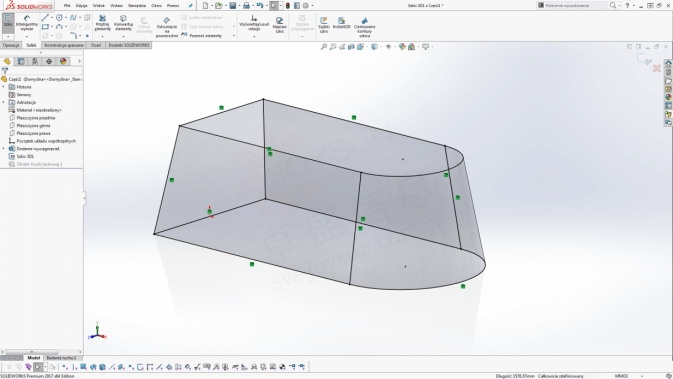Image resolution: width=673 pixels, height=379 pixels.
Task: Select the Napraw szkic tool
Action: pos(279,25)
